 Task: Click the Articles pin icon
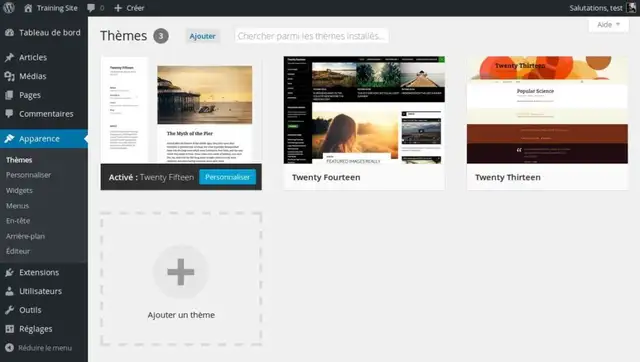pos(9,57)
